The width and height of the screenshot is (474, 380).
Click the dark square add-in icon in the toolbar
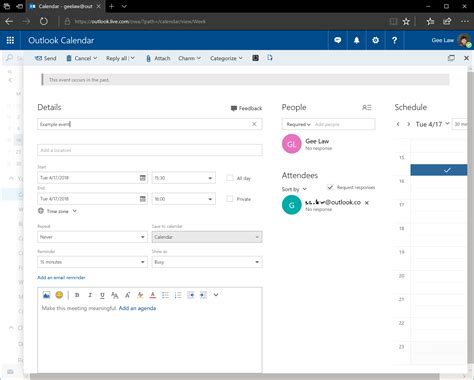pos(255,58)
